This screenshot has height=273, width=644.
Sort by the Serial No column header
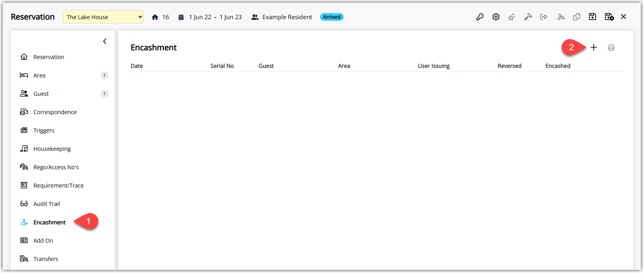222,66
